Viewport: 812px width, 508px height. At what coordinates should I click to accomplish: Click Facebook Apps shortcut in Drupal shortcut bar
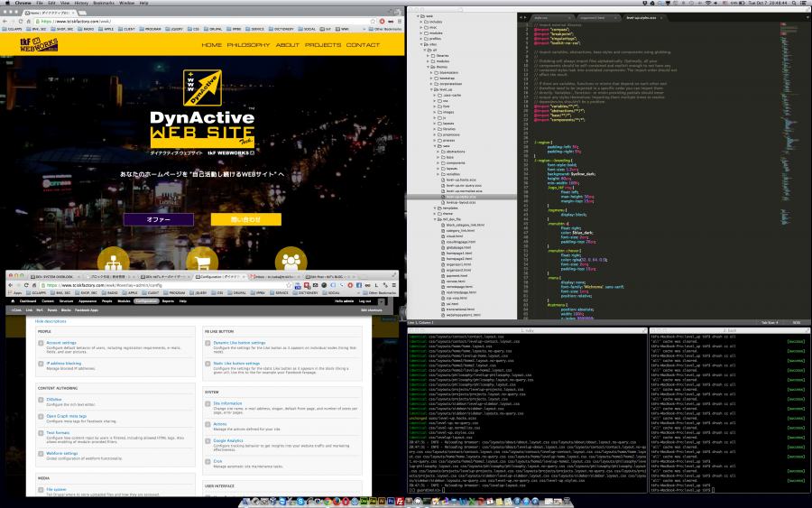click(x=87, y=310)
